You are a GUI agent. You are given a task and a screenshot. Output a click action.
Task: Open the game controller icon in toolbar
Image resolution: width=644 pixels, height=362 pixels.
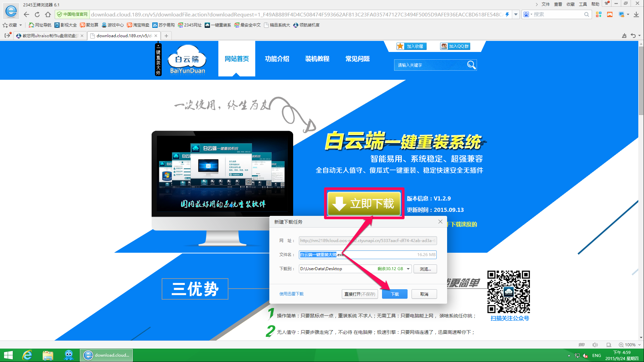[x=610, y=14]
